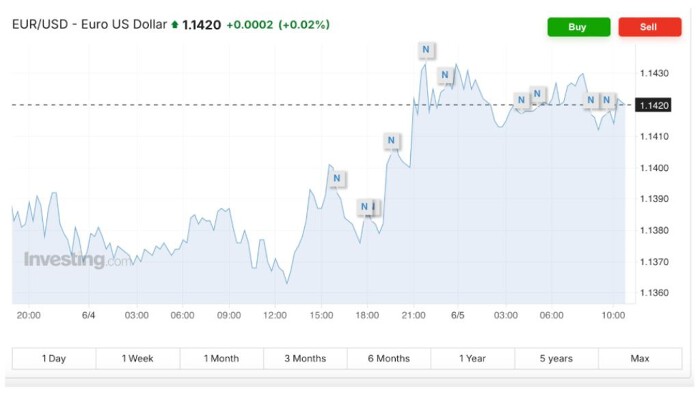The height and width of the screenshot is (399, 700).
Task: Switch chart to 6 Months
Action: 389,358
